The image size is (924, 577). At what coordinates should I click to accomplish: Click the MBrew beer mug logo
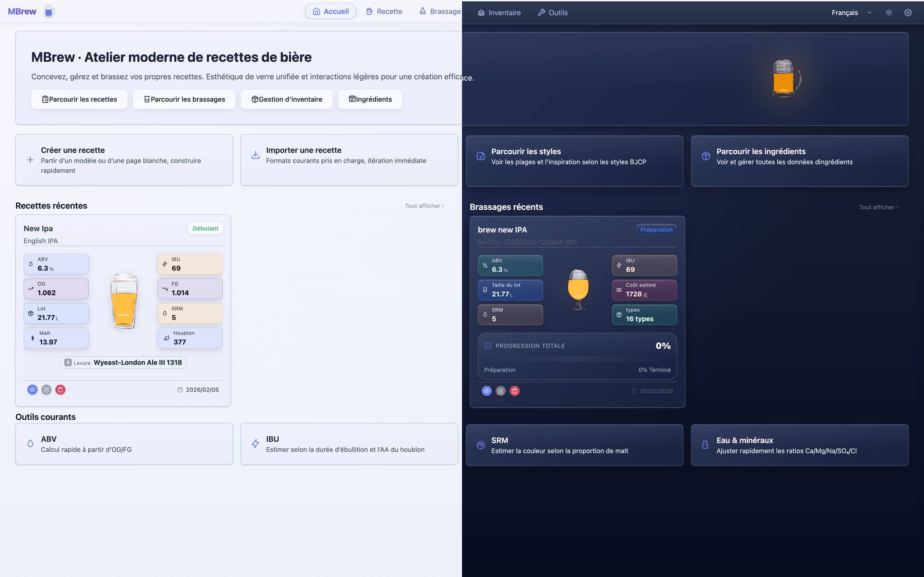(x=49, y=12)
